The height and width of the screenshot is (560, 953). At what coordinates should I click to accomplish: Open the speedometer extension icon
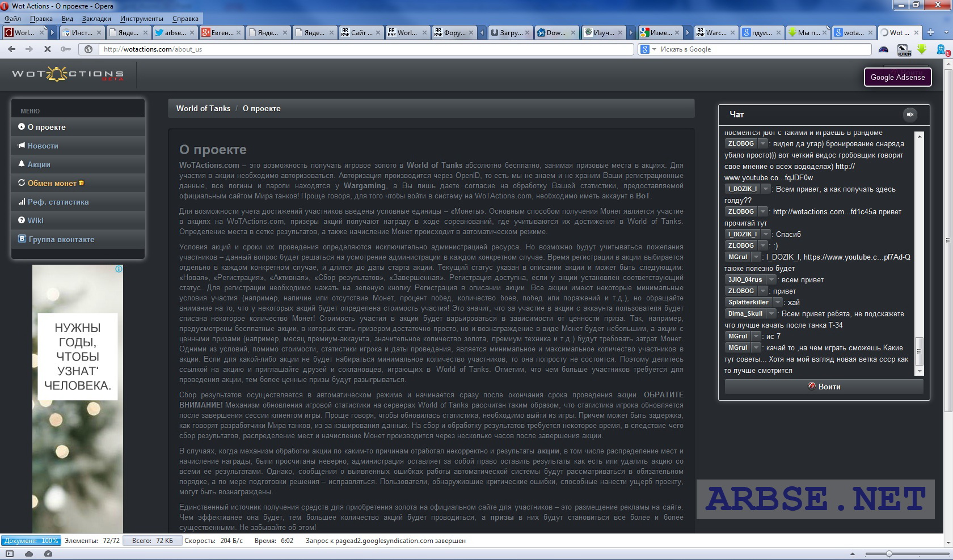click(x=884, y=49)
